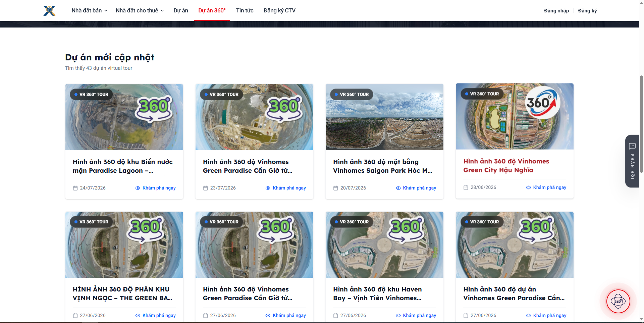Click Khám phá ngay on Green City Hậu Nghĩa card
644x323 pixels.
click(x=546, y=187)
